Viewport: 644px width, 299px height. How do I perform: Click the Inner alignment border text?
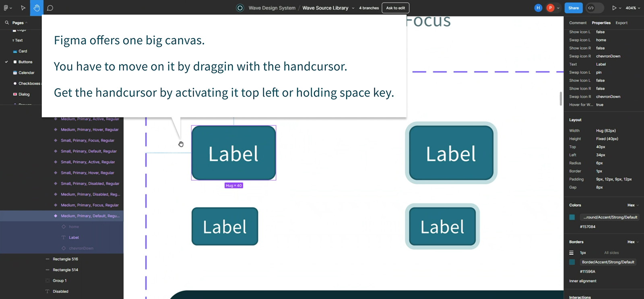point(583,281)
